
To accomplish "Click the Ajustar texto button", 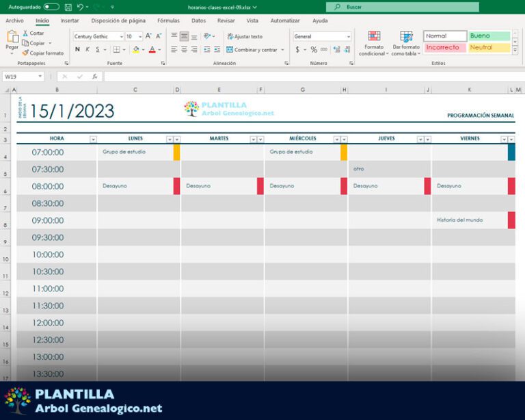I will (245, 36).
